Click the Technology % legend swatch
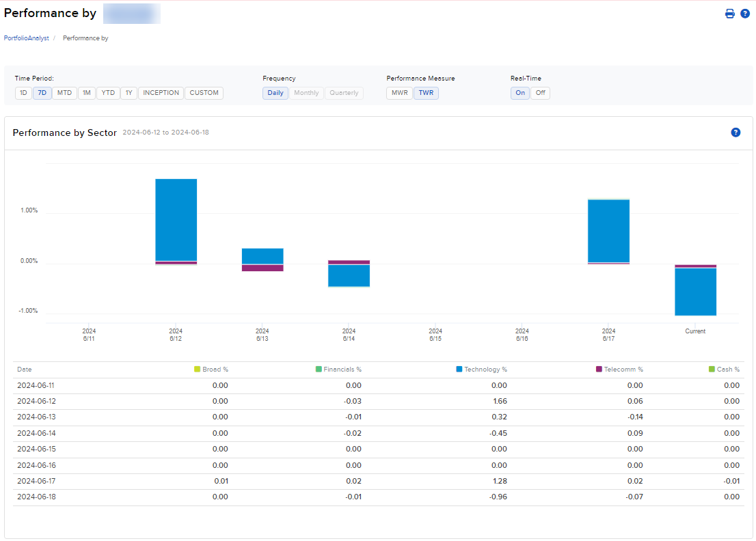This screenshot has width=756, height=541. [x=458, y=369]
